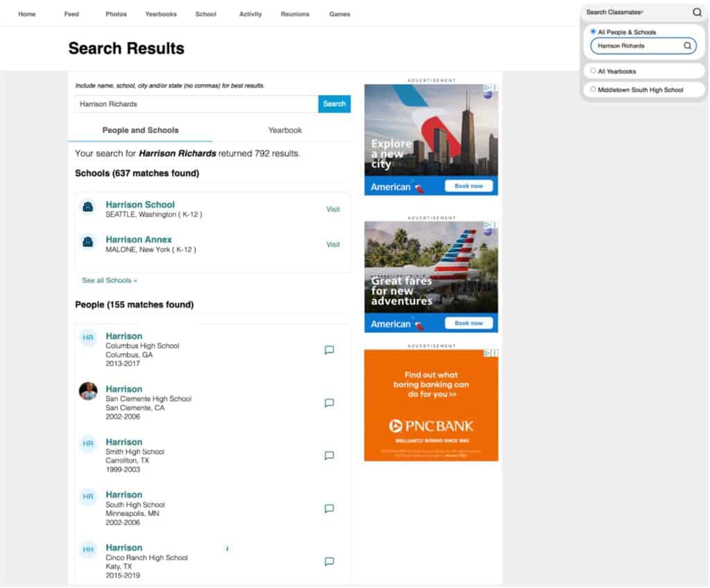Viewport: 710px width, 588px height.
Task: Open chat bubble for Harrison from San Clemente High School
Action: (329, 403)
